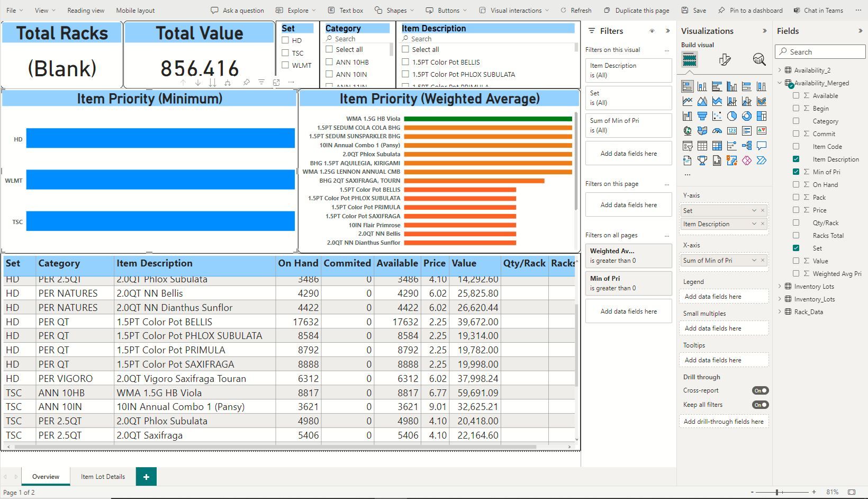Click the Fields pane Search box
This screenshot has height=499, width=868.
point(820,52)
